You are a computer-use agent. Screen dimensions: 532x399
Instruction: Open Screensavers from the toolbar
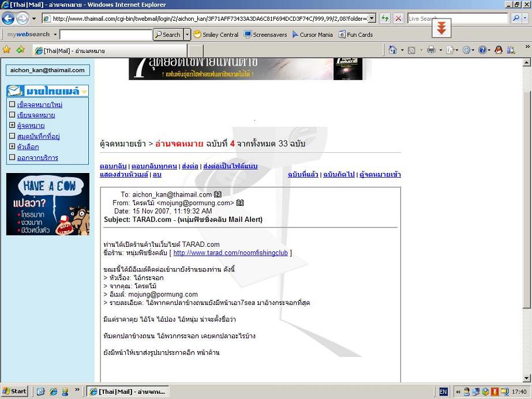tap(265, 35)
